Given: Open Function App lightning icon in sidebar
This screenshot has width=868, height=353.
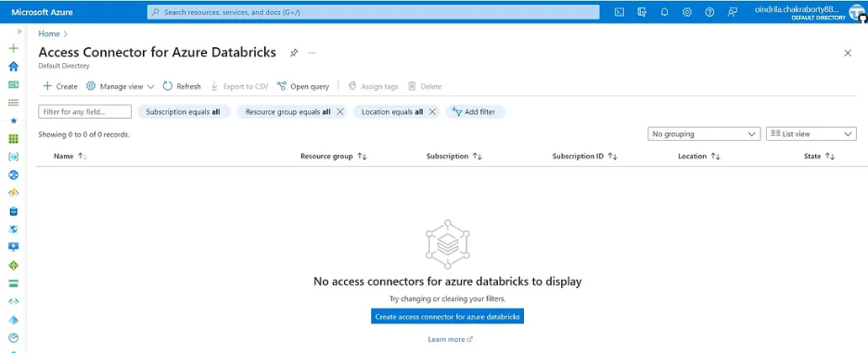Looking at the screenshot, I should [14, 193].
